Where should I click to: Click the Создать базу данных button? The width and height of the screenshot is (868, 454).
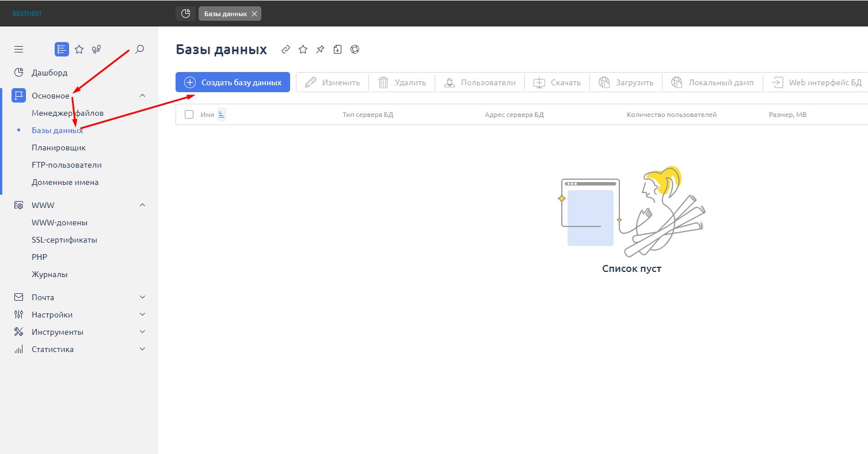[233, 82]
